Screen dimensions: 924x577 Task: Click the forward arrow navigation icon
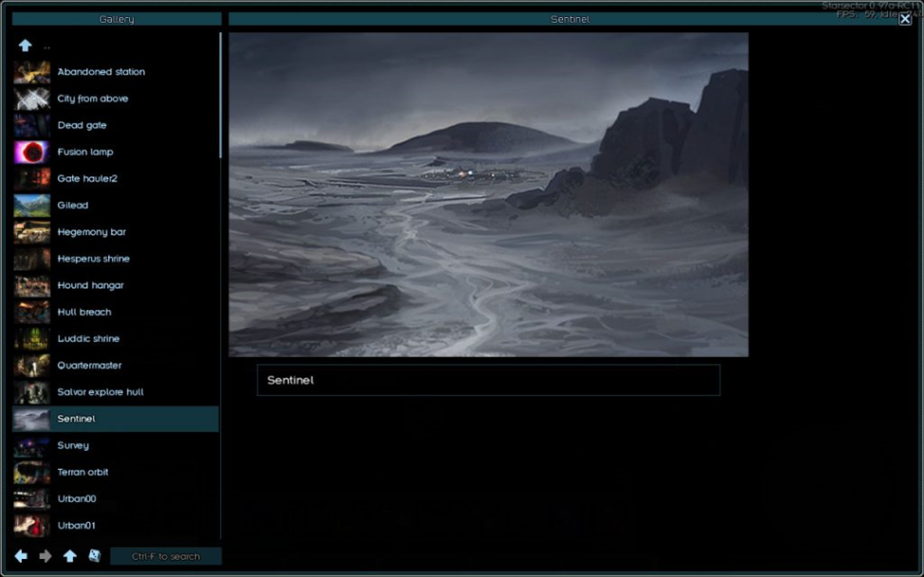[x=45, y=556]
